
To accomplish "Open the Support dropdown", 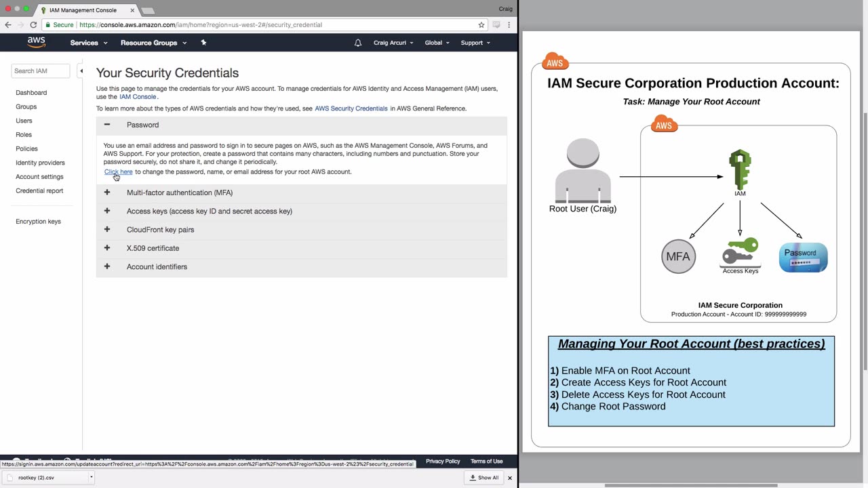I will tap(475, 43).
